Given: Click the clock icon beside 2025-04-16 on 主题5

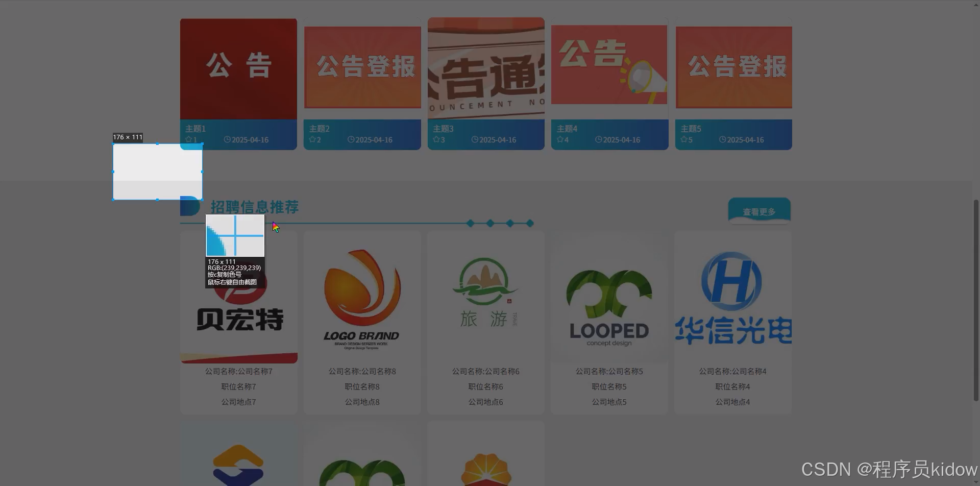Looking at the screenshot, I should pos(722,139).
